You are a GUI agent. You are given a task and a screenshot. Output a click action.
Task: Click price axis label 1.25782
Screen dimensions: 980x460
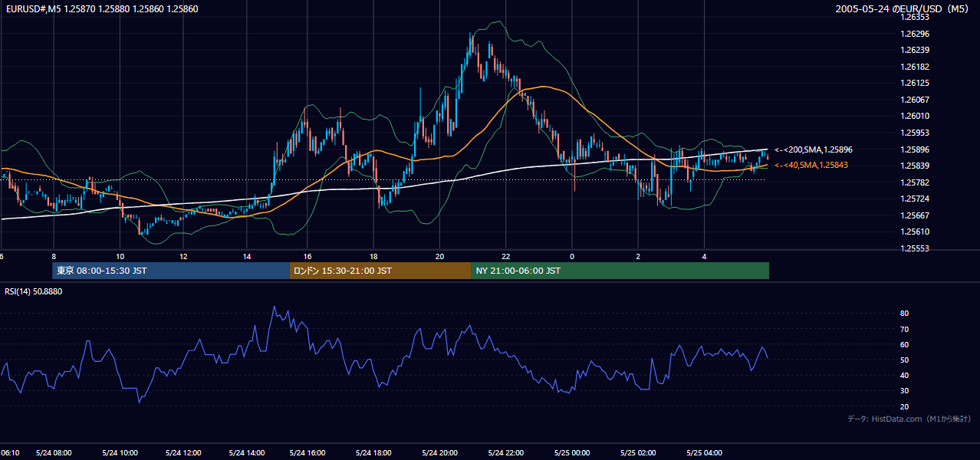915,182
